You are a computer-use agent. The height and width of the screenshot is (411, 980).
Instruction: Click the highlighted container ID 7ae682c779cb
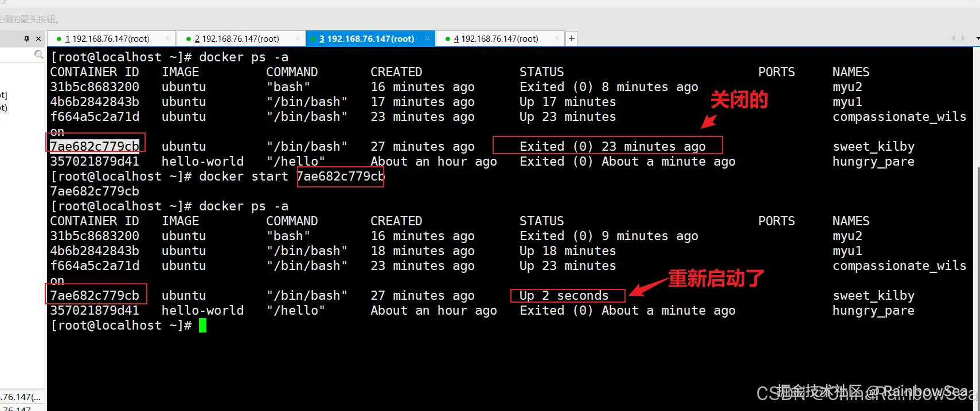pos(95,146)
